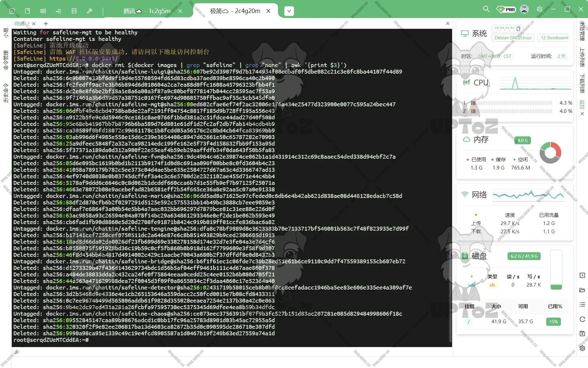This screenshot has width=588, height=368.
Task: Close the terminal panel with X at right
Action: [448, 24]
